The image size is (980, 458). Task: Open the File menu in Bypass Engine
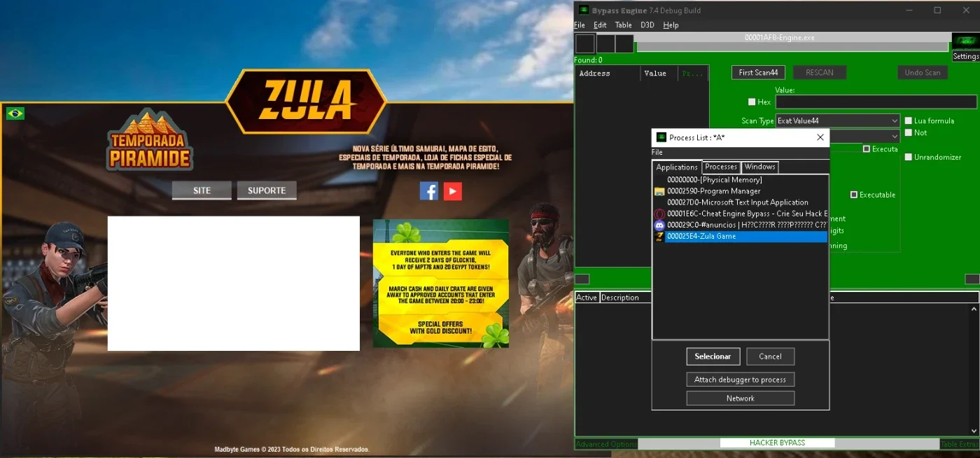tap(580, 25)
